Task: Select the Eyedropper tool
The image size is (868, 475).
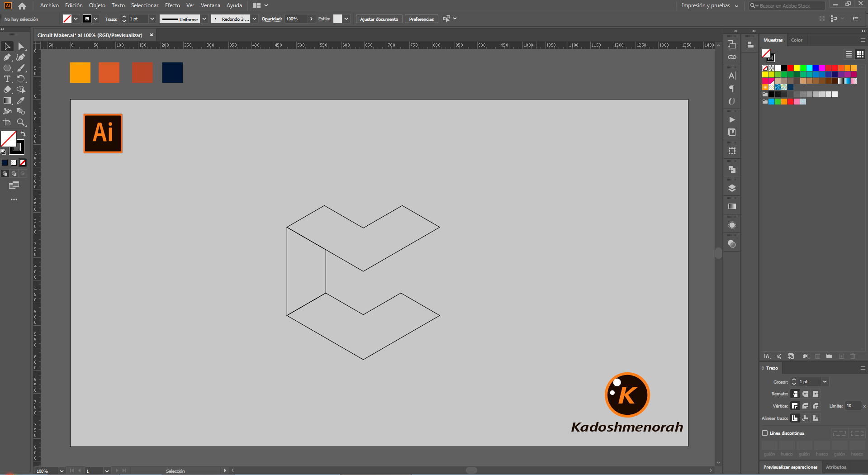Action: [x=21, y=100]
